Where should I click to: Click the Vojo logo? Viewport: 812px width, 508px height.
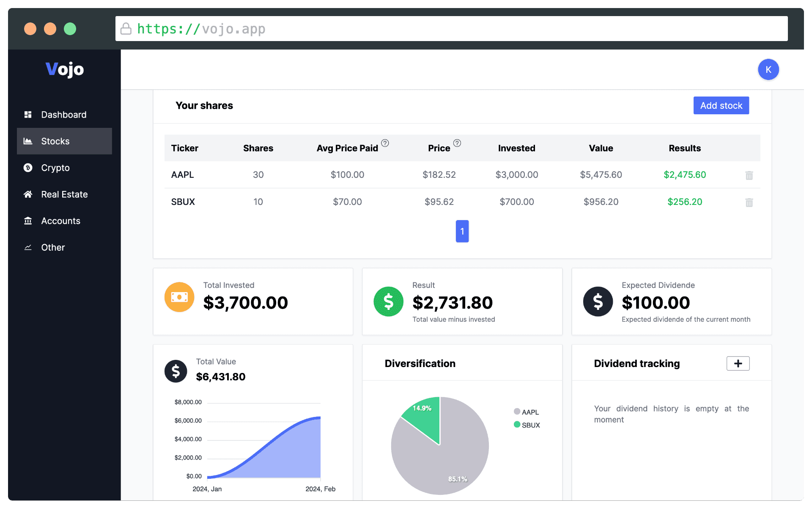[x=65, y=69]
